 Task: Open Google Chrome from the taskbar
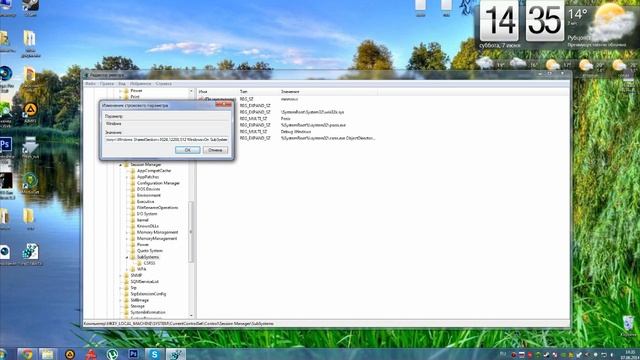[27, 354]
